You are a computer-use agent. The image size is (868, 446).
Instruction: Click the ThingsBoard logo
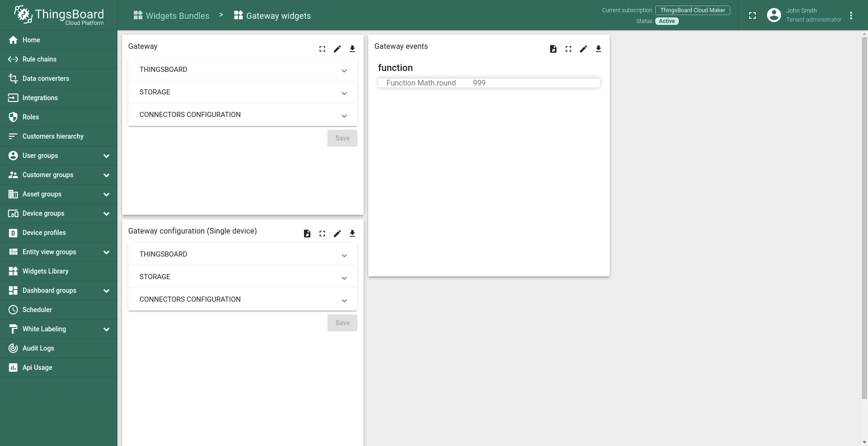[x=59, y=15]
